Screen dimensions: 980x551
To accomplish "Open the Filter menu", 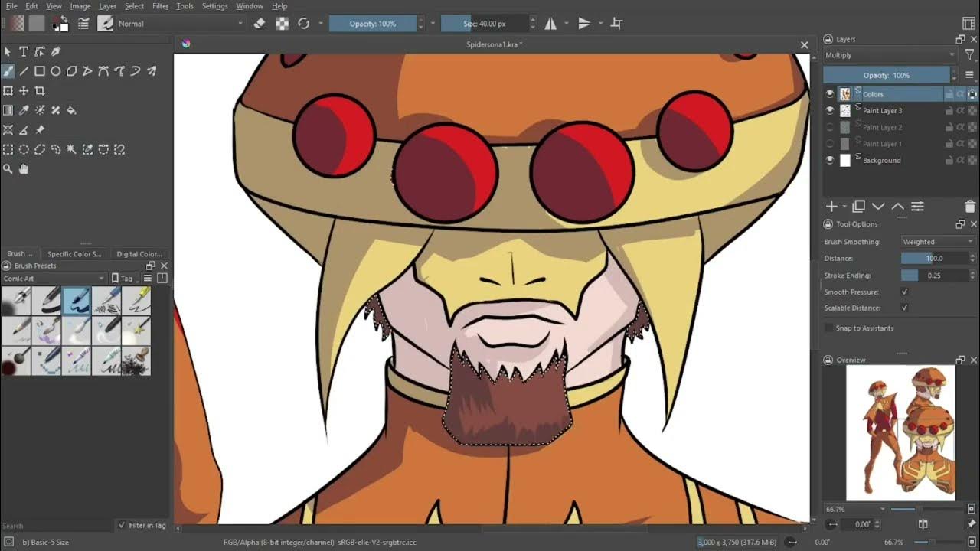I will (x=160, y=6).
